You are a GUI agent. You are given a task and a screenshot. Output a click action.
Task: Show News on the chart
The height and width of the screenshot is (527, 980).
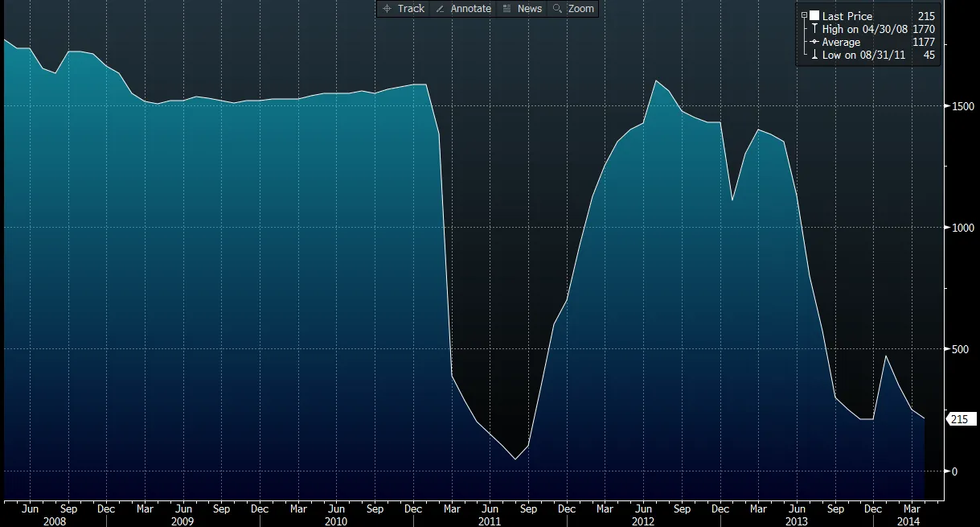click(x=522, y=9)
